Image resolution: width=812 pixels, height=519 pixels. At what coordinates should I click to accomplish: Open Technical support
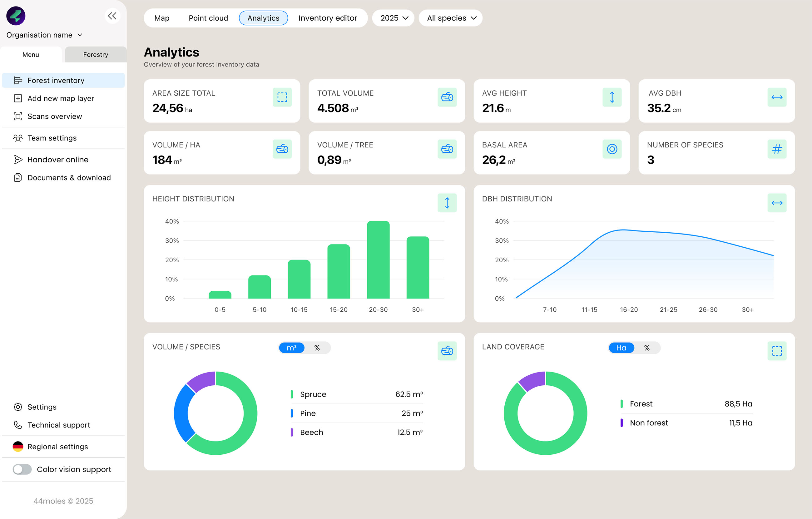(59, 425)
